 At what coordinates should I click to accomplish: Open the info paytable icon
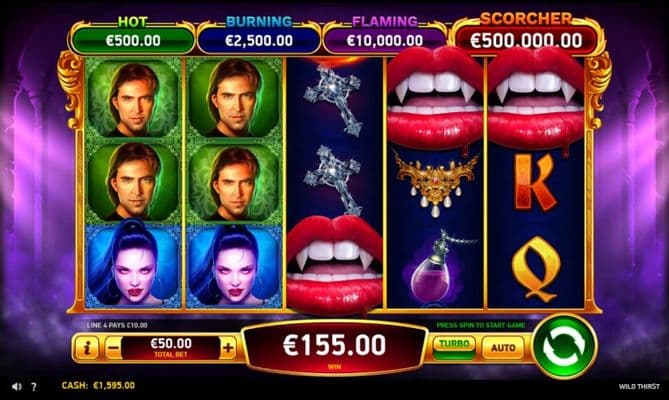87,348
